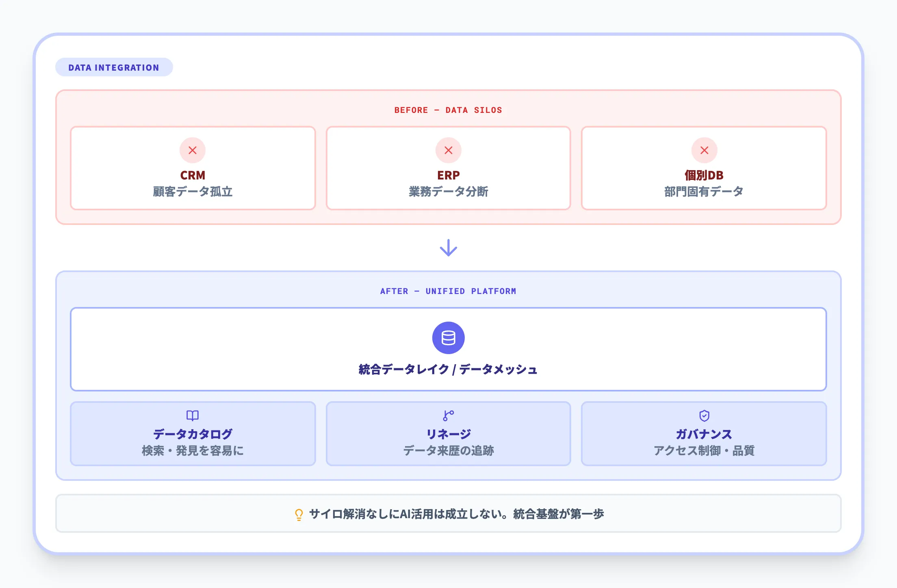Click the book icon above データカタログ

[193, 415]
